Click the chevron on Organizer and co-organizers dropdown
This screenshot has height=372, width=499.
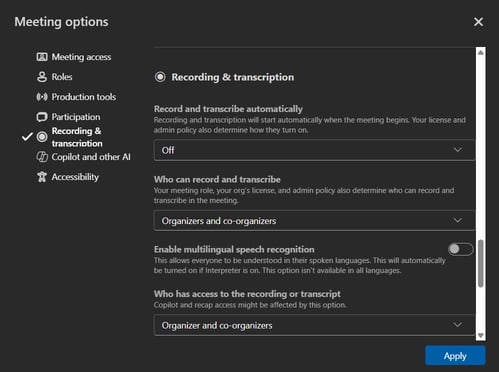[458, 325]
